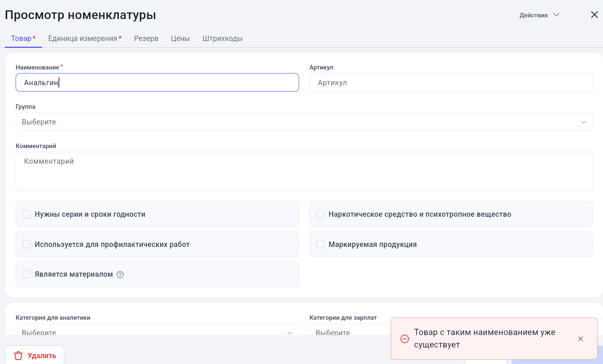Switch to the Товар tab

(23, 38)
